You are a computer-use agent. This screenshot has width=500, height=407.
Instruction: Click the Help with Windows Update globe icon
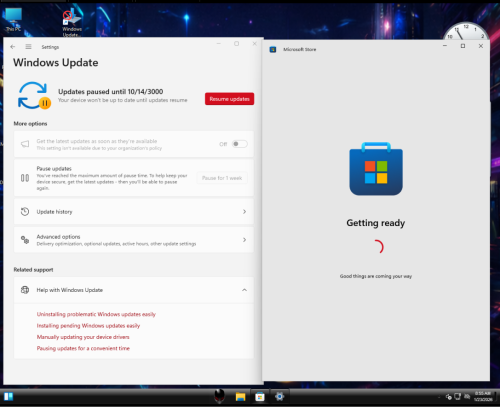(25, 290)
